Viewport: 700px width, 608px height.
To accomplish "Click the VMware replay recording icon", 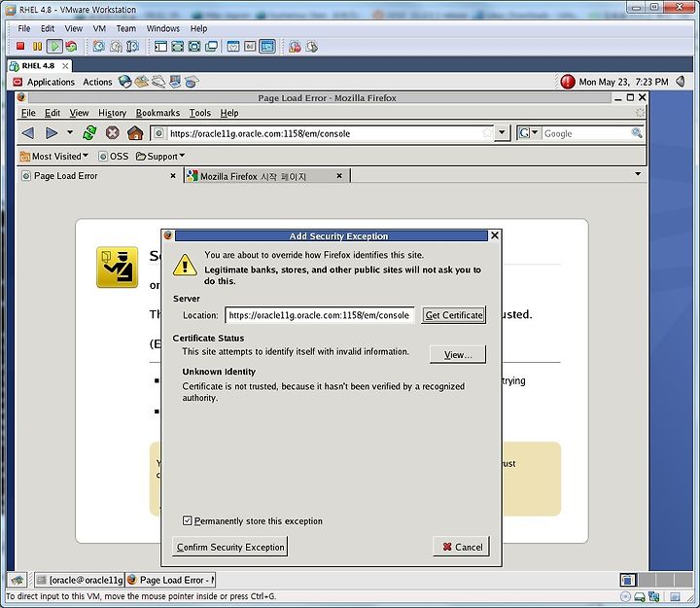I will pos(312,46).
